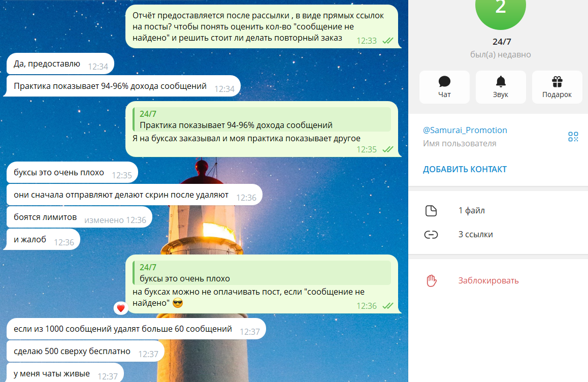Screen dimensions: 588x382
Task: Click the heart reaction on the buksy message
Action: (x=120, y=307)
